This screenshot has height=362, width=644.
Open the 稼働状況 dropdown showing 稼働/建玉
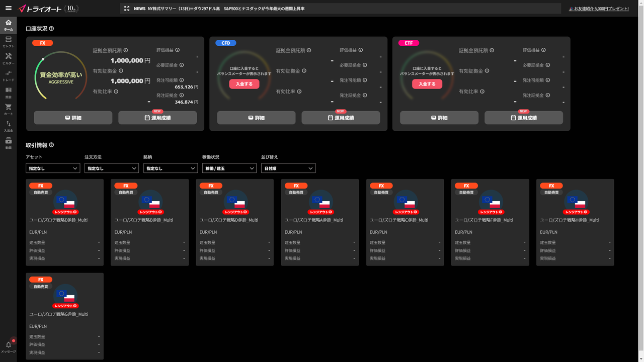tap(229, 168)
